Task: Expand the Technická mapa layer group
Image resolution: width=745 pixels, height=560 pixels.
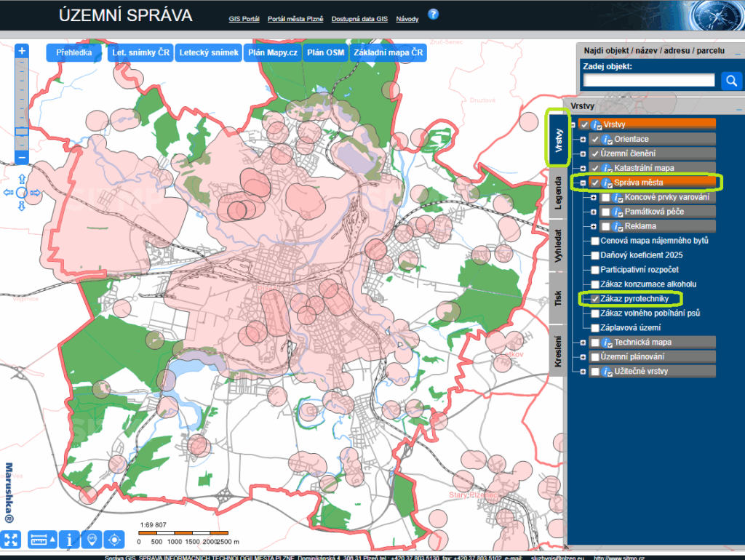Action: pos(583,343)
